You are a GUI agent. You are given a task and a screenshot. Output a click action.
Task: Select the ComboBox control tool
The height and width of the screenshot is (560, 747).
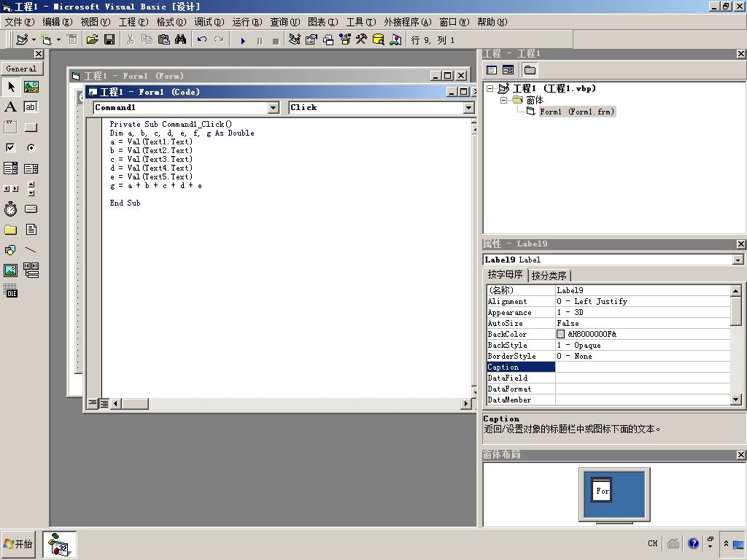pos(10,168)
